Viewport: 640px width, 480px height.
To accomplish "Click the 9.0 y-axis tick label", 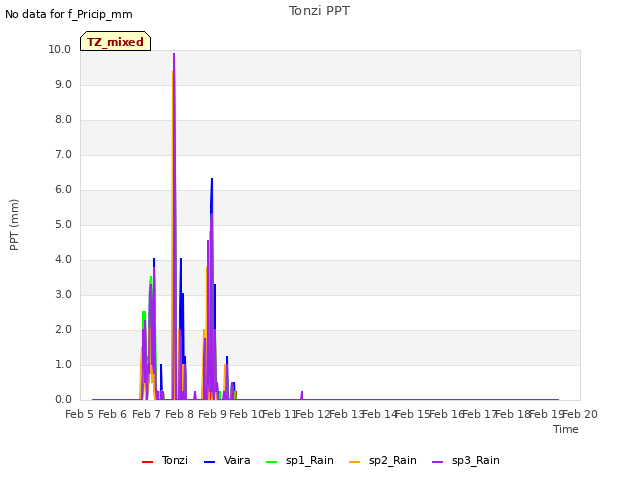I will pyautogui.click(x=63, y=84).
